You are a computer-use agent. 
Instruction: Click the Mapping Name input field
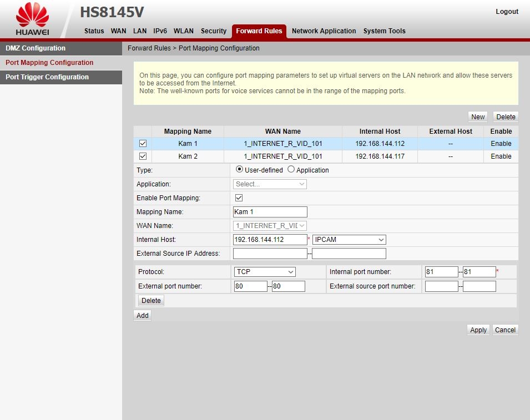pyautogui.click(x=270, y=212)
